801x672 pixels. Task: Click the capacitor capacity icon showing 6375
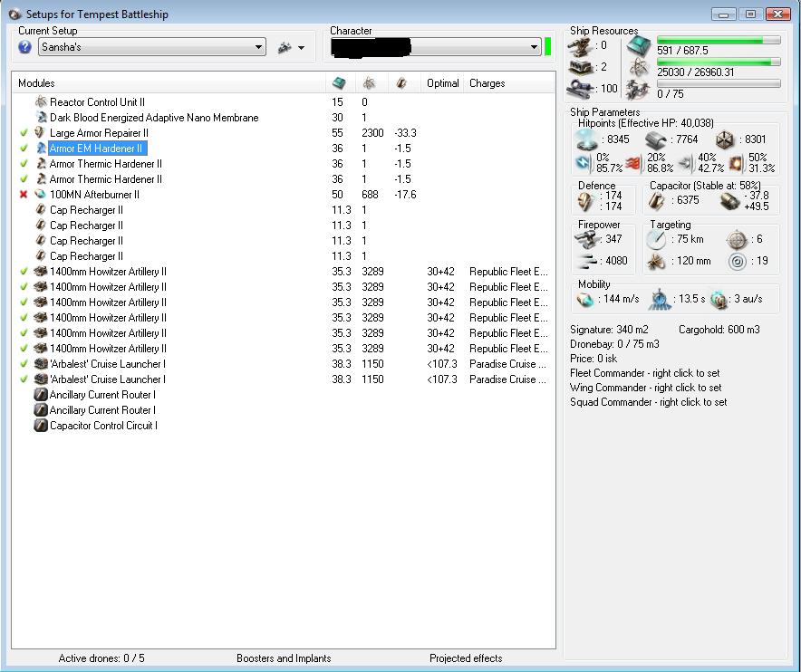[x=656, y=201]
